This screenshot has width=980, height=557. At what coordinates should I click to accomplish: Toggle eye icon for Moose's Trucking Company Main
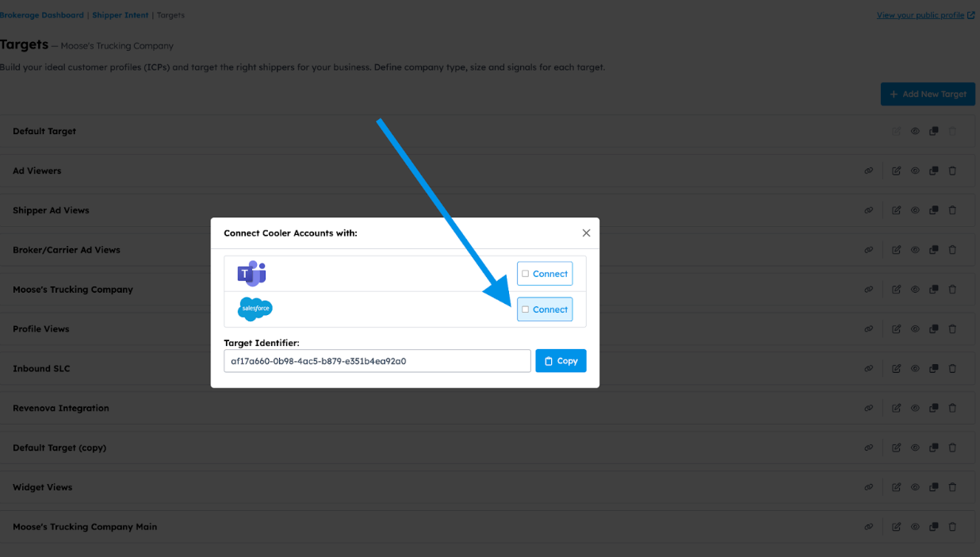click(915, 527)
